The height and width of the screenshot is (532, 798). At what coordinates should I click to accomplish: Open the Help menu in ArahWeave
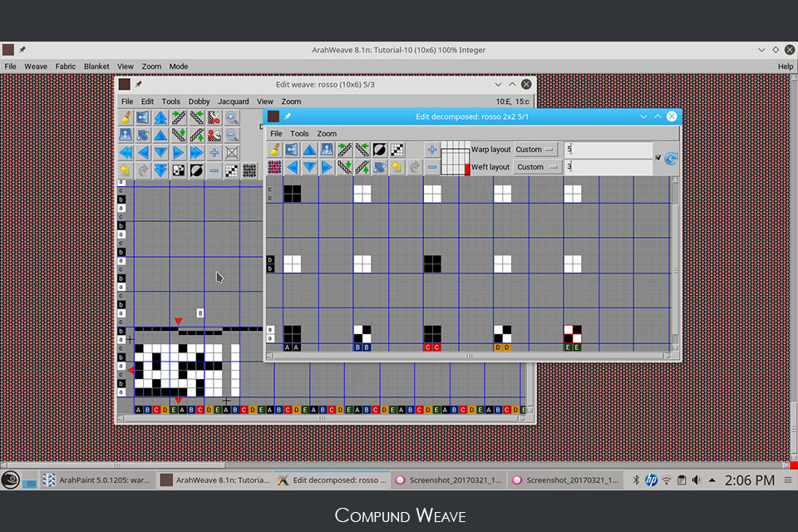pos(786,66)
